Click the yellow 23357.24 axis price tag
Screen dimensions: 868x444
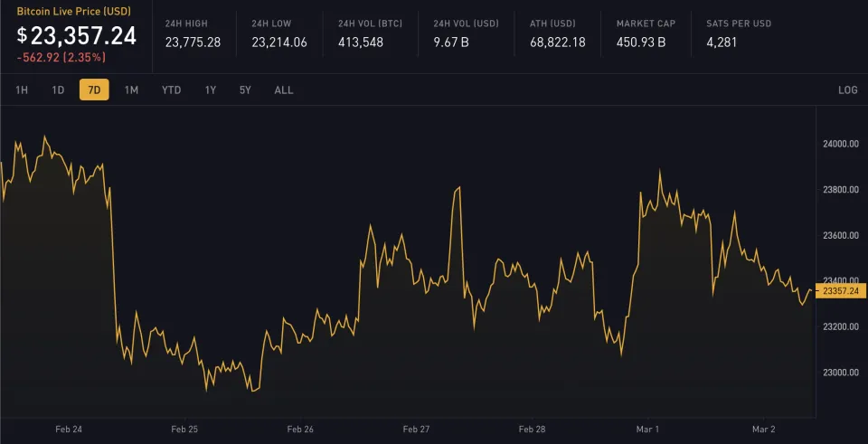pos(841,291)
